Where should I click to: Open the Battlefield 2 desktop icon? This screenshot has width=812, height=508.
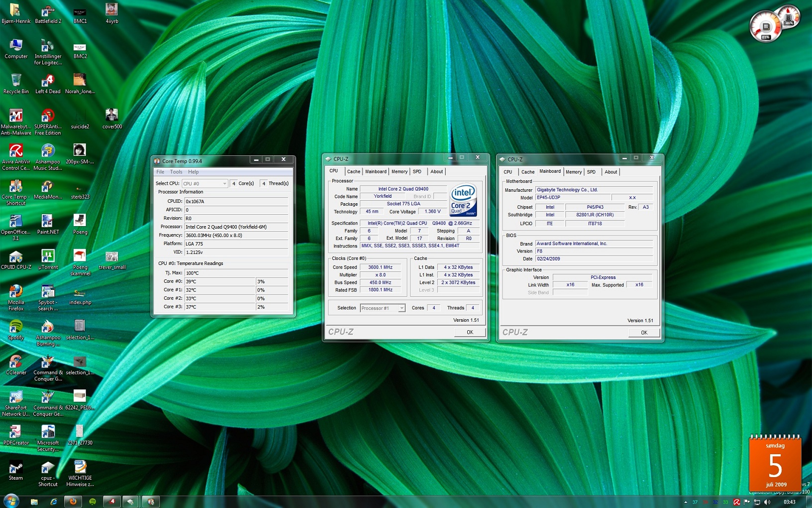click(x=48, y=13)
